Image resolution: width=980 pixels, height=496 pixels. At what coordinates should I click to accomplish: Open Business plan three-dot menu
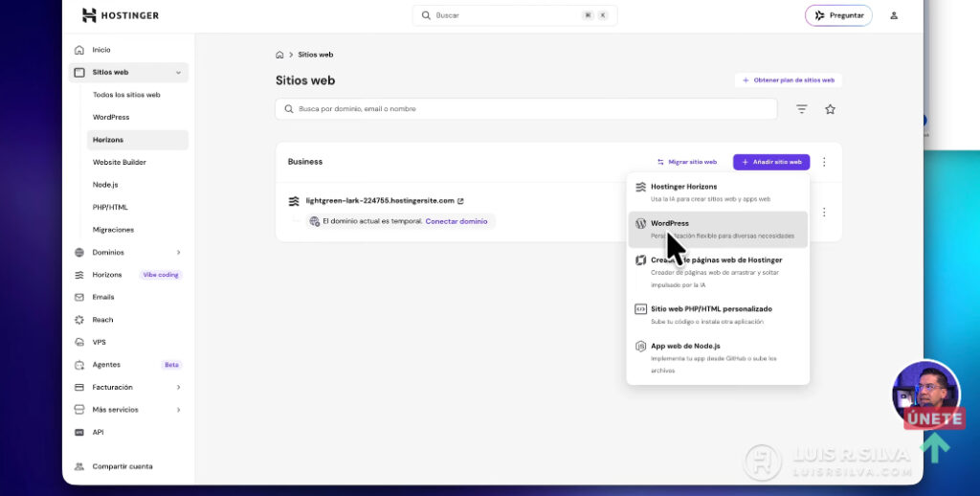click(824, 162)
